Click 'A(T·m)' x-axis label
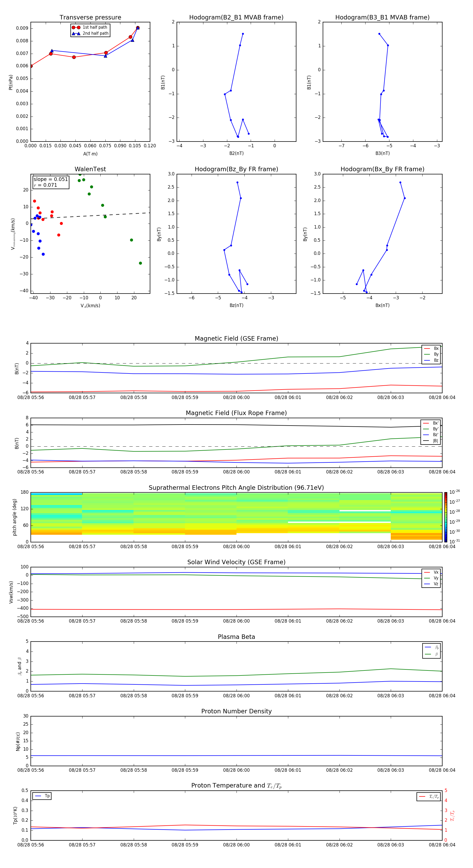The height and width of the screenshot is (868, 473). pyautogui.click(x=90, y=154)
